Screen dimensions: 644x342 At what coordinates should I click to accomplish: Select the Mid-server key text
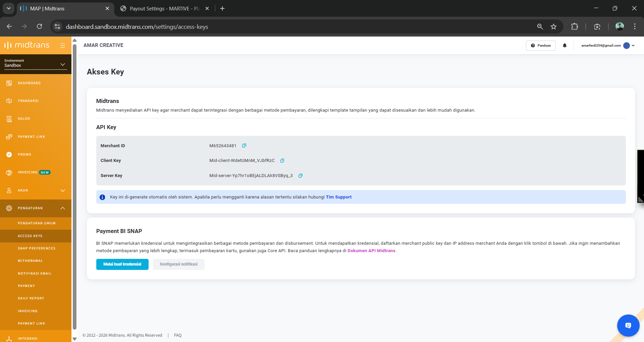pos(251,176)
